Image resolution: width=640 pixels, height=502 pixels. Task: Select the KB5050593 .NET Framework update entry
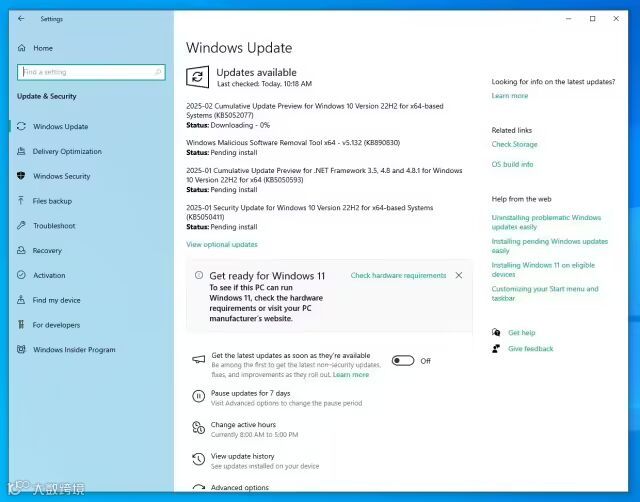coord(324,175)
